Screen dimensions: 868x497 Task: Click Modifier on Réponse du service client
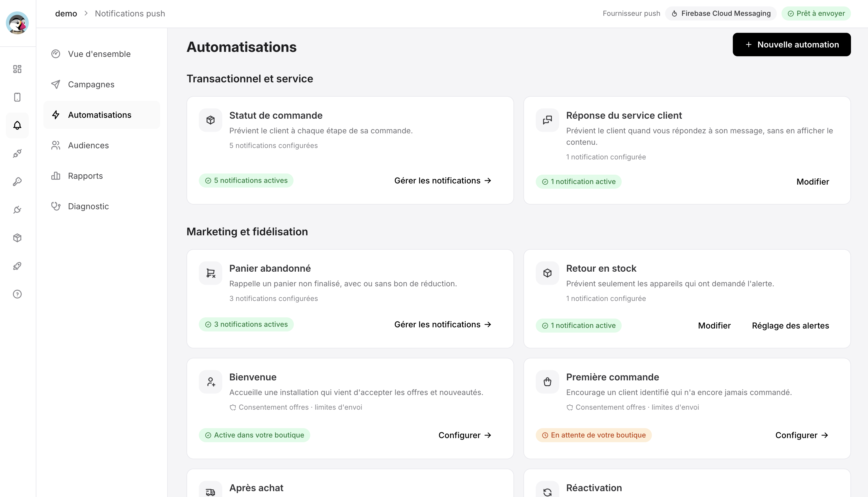(x=813, y=182)
